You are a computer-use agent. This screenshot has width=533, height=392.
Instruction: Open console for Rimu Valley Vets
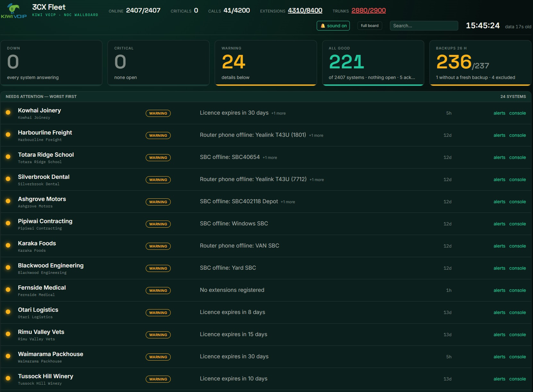tap(518, 335)
